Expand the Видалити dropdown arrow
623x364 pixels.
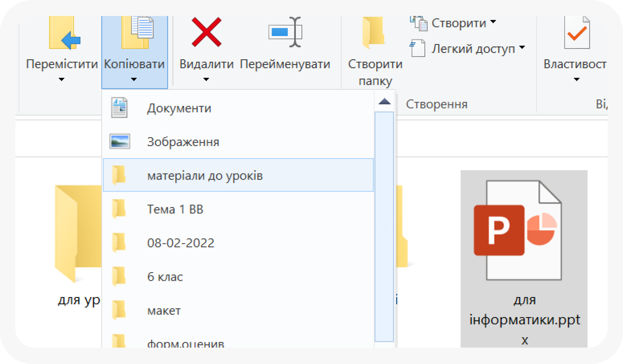pyautogui.click(x=206, y=79)
